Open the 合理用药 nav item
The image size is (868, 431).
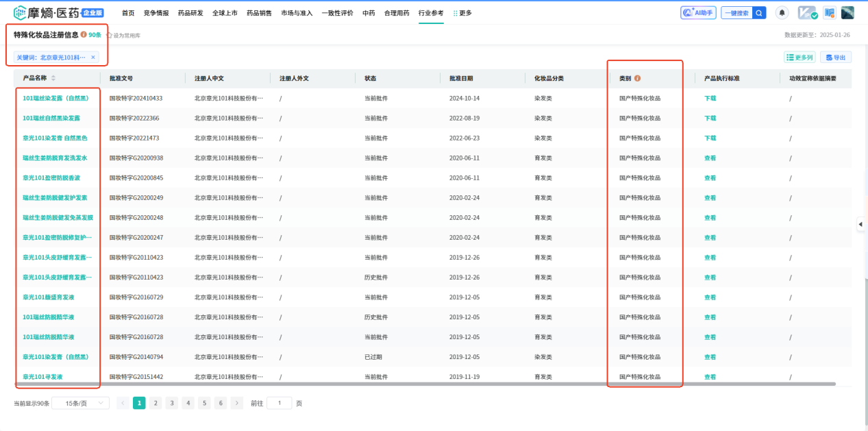397,12
